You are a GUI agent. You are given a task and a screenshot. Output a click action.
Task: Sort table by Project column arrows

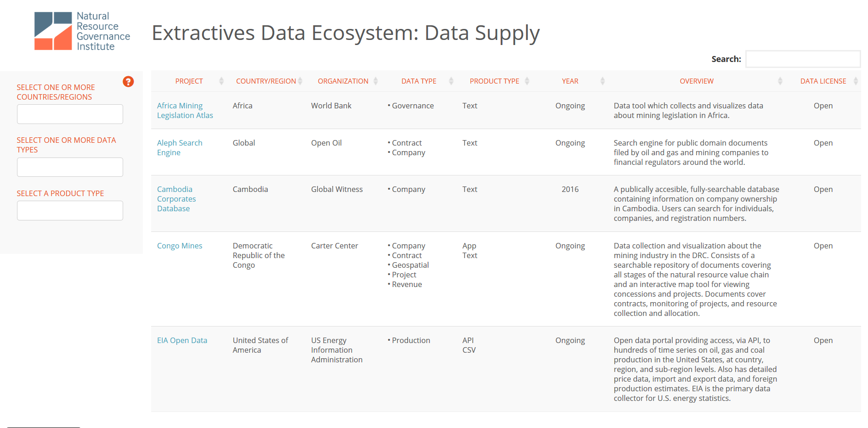221,81
